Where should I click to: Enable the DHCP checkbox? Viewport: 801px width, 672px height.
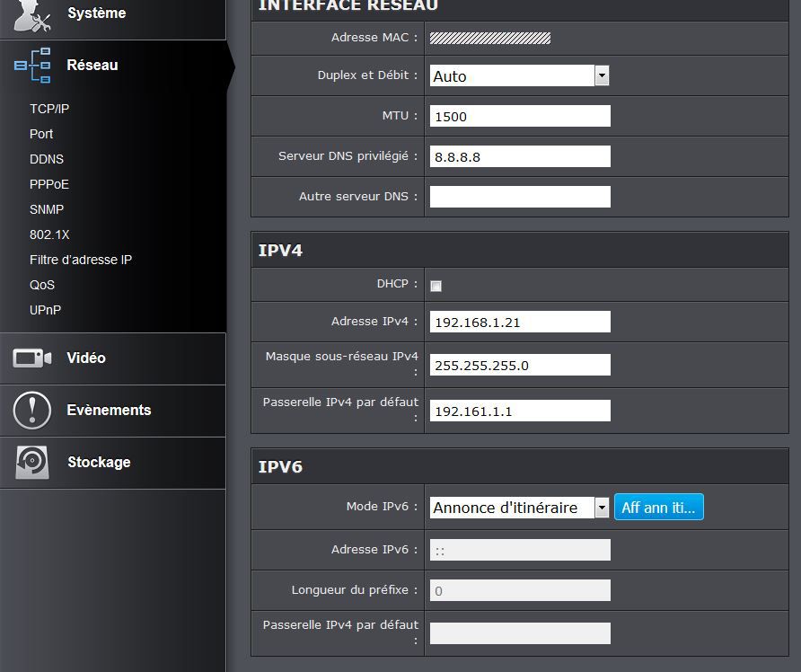[x=436, y=286]
